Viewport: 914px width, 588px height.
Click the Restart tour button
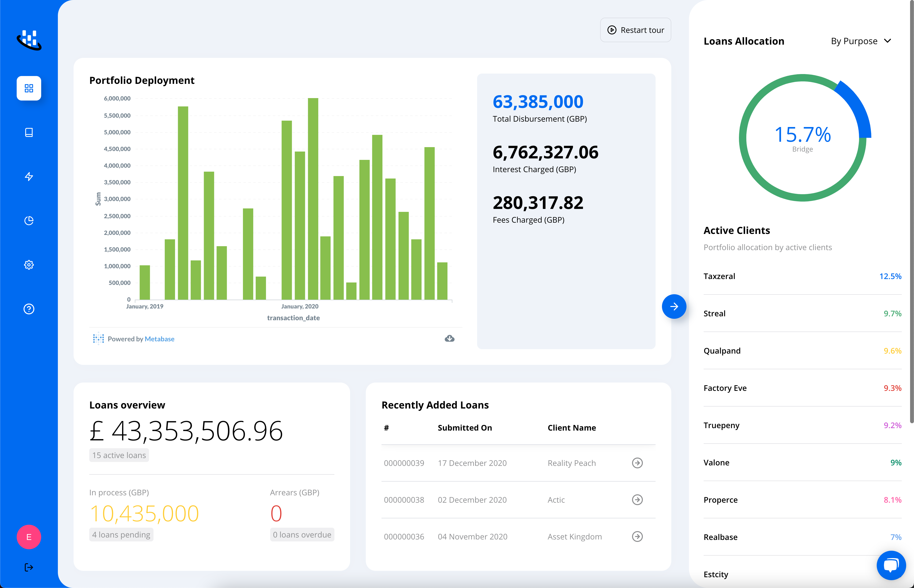(635, 30)
